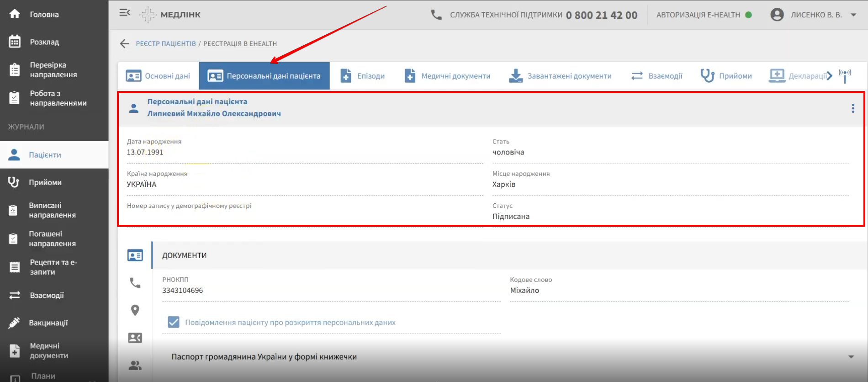The height and width of the screenshot is (382, 868).
Task: Click the Статус value Підписана
Action: click(511, 216)
